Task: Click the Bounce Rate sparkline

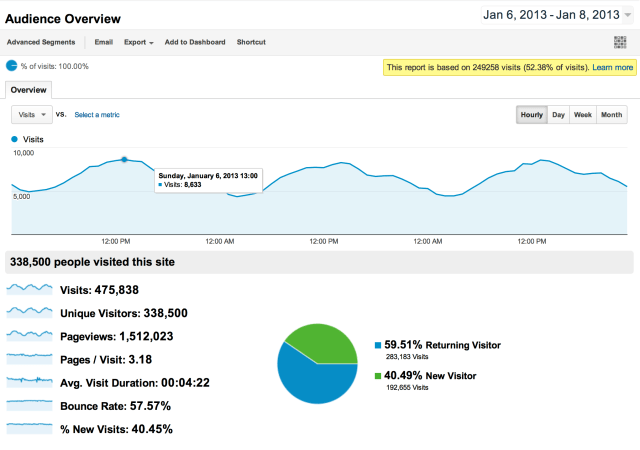Action: 29,405
